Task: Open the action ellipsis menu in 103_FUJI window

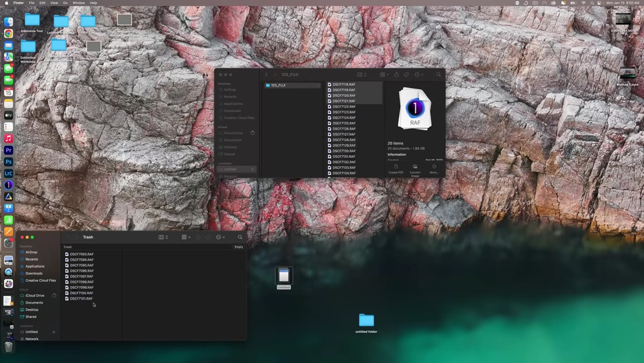Action: coord(419,75)
